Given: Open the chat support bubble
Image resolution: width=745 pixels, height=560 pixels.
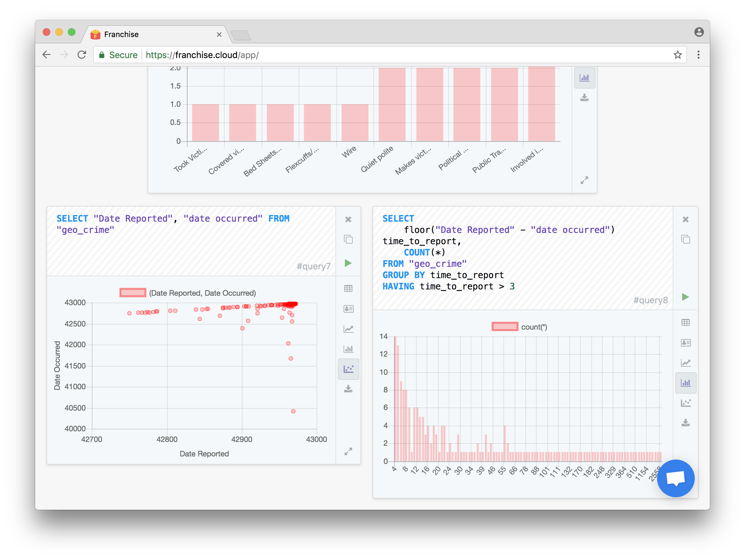Looking at the screenshot, I should click(x=675, y=478).
